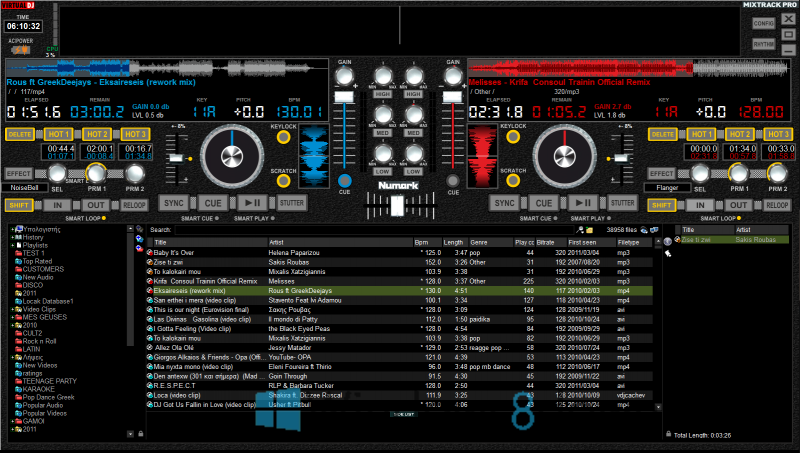
Task: Open the NoiseBell effect selector
Action: pyautogui.click(x=24, y=188)
